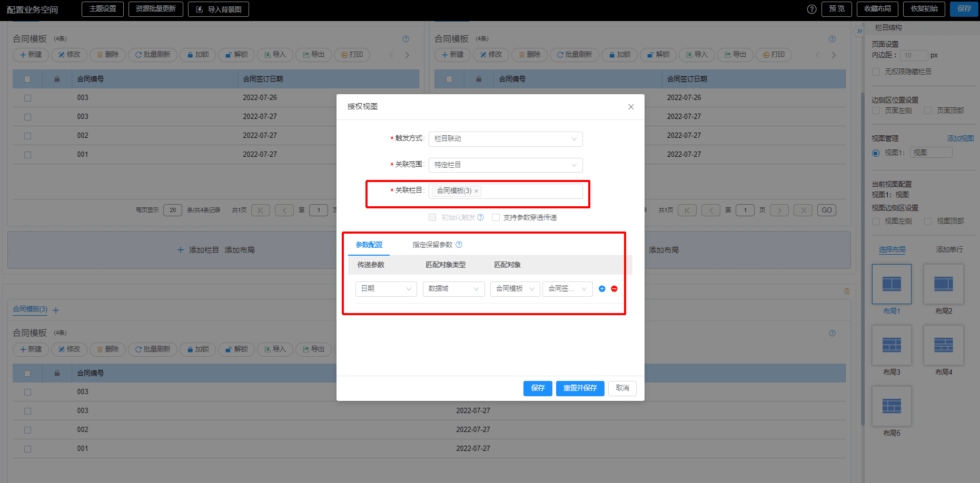Remove the 合同模板(3) tag with its x

pyautogui.click(x=476, y=191)
